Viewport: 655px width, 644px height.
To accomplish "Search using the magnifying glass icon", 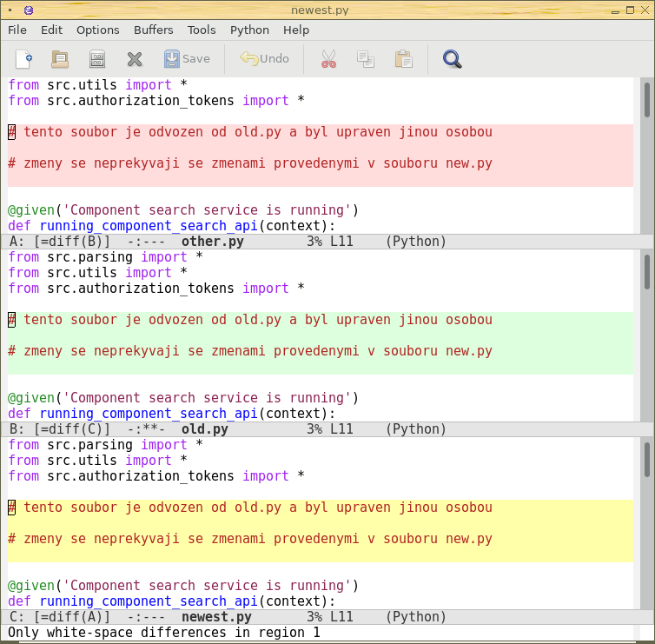I will pyautogui.click(x=452, y=59).
